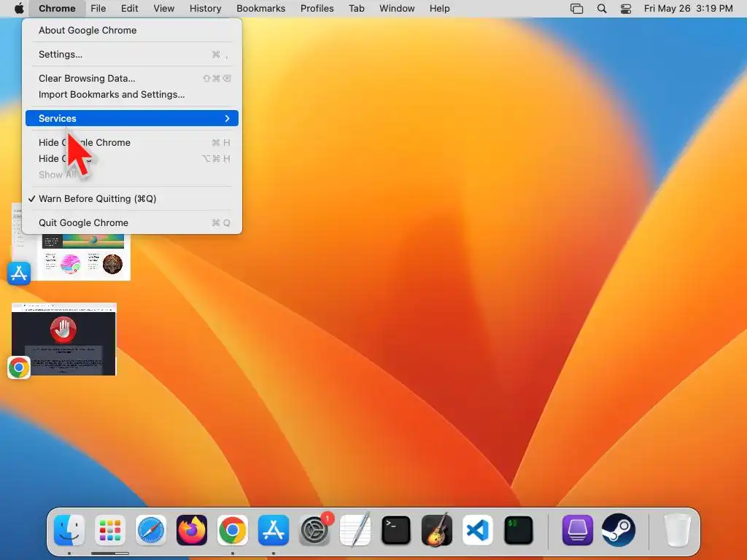Switch to the Chrome window thumbnail
The image size is (747, 560).
(x=64, y=339)
